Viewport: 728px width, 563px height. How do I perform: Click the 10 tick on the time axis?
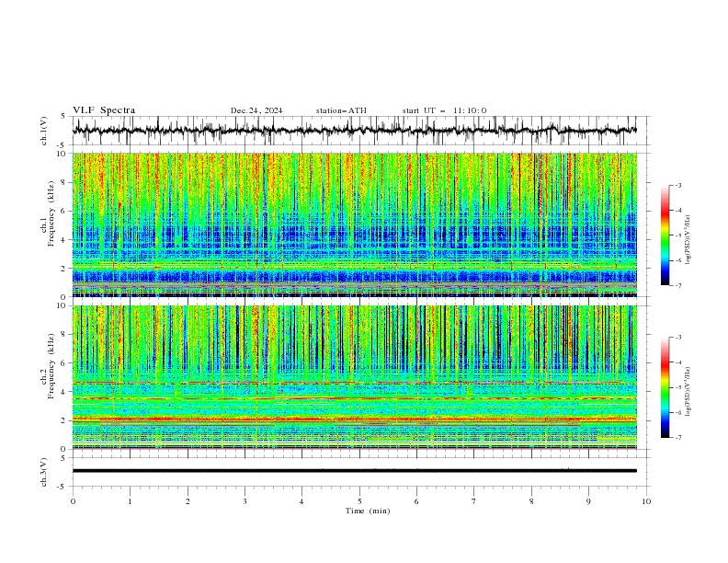(646, 501)
